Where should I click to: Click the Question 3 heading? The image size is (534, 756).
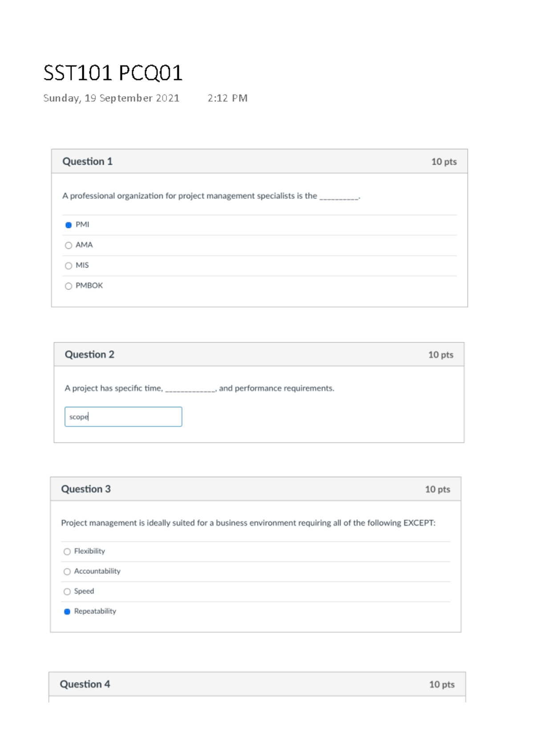click(x=86, y=489)
